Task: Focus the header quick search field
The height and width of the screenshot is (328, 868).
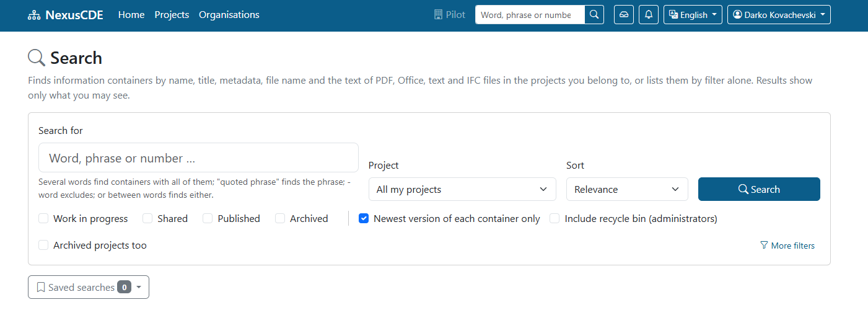Action: [x=530, y=15]
